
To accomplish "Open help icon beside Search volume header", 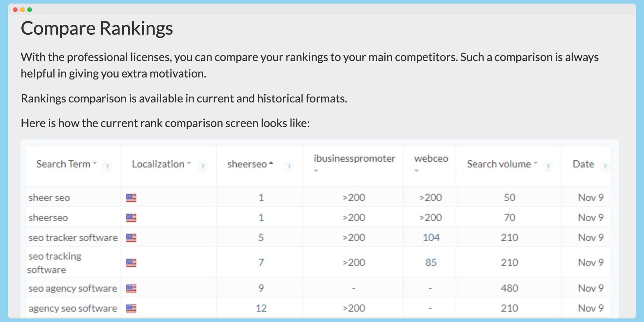I will [x=548, y=167].
